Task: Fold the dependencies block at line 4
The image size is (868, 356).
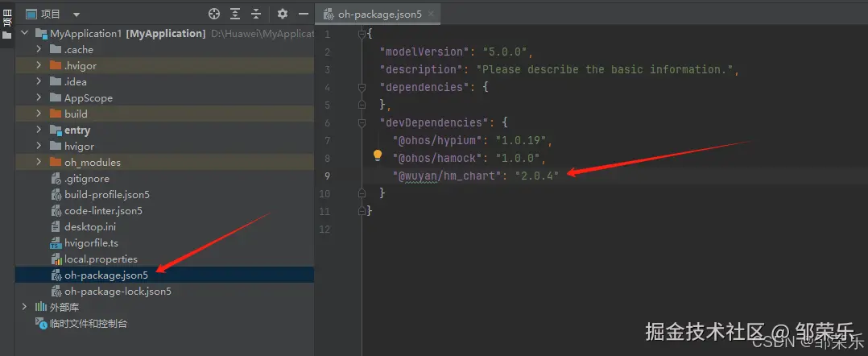Action: tap(362, 87)
